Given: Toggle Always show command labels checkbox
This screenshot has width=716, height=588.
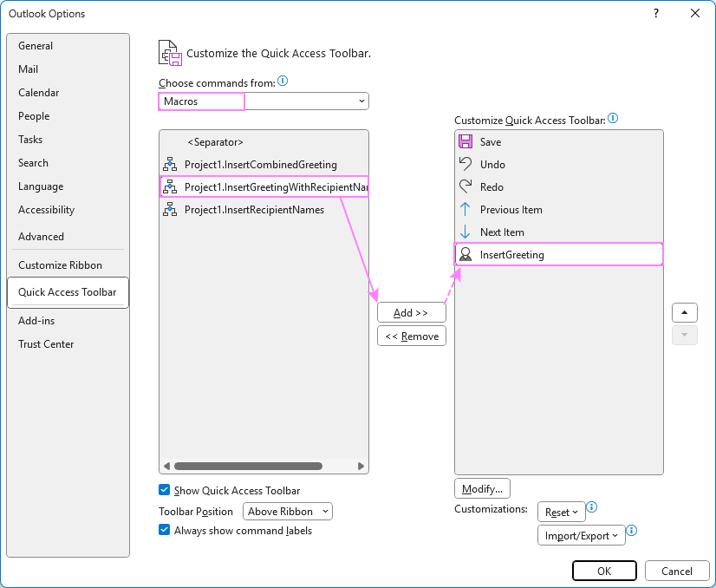Looking at the screenshot, I should (x=165, y=530).
